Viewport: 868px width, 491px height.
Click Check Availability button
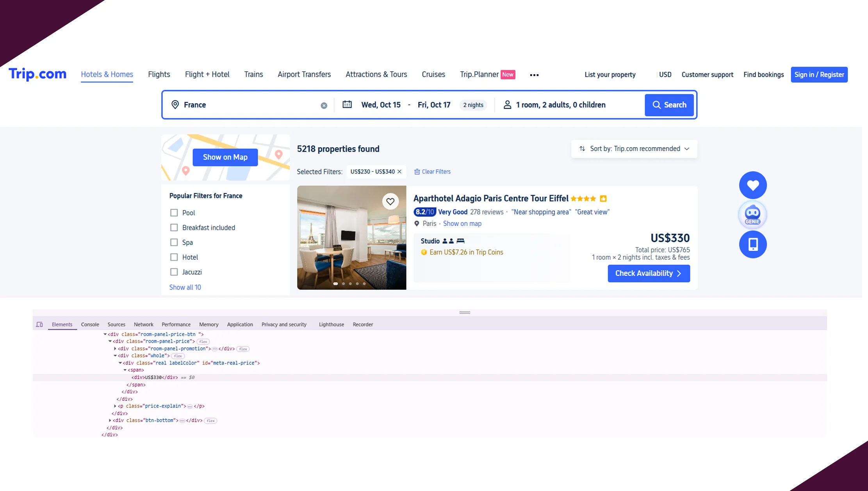(649, 273)
